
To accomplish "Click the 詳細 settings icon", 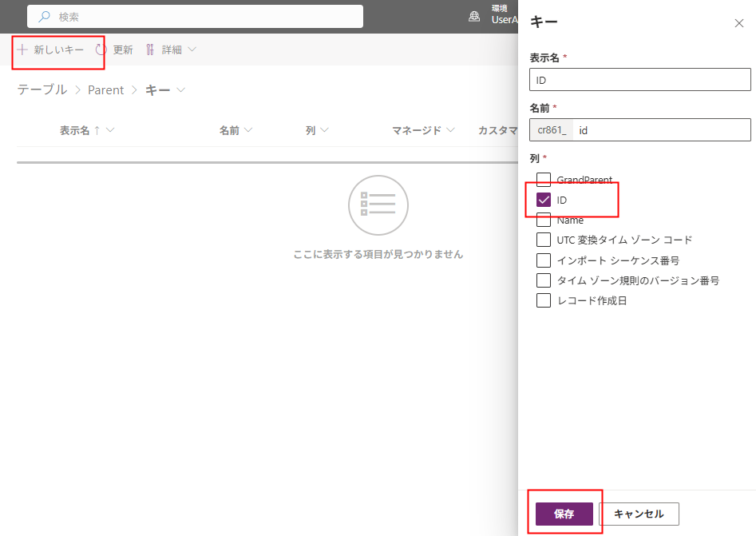I will pos(149,50).
